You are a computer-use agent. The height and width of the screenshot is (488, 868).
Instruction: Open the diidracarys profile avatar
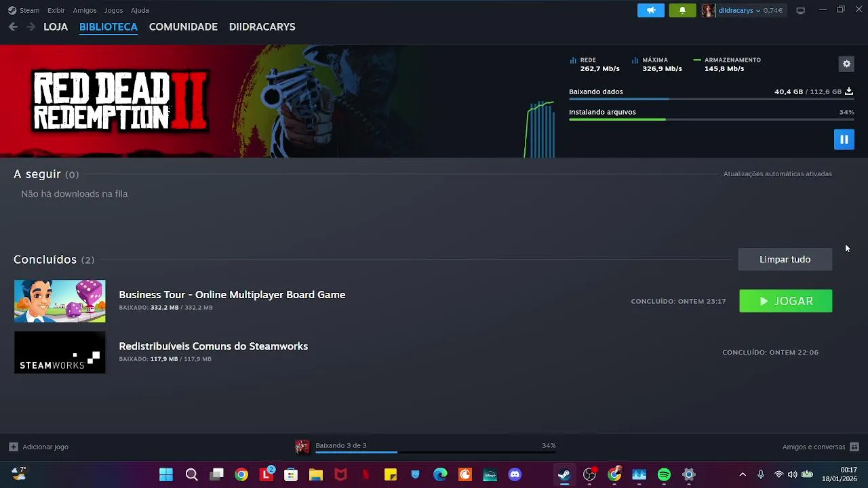[708, 10]
